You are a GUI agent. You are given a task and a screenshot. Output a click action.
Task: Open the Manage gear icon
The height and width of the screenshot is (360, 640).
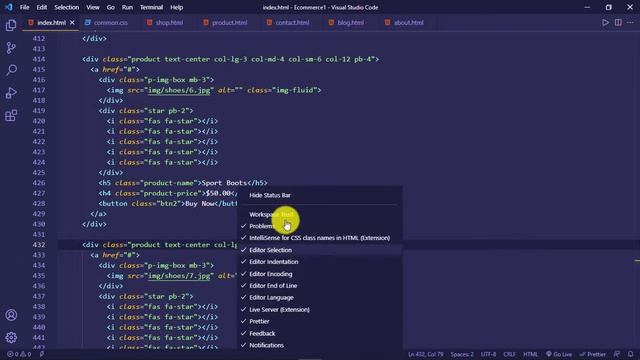point(11,337)
